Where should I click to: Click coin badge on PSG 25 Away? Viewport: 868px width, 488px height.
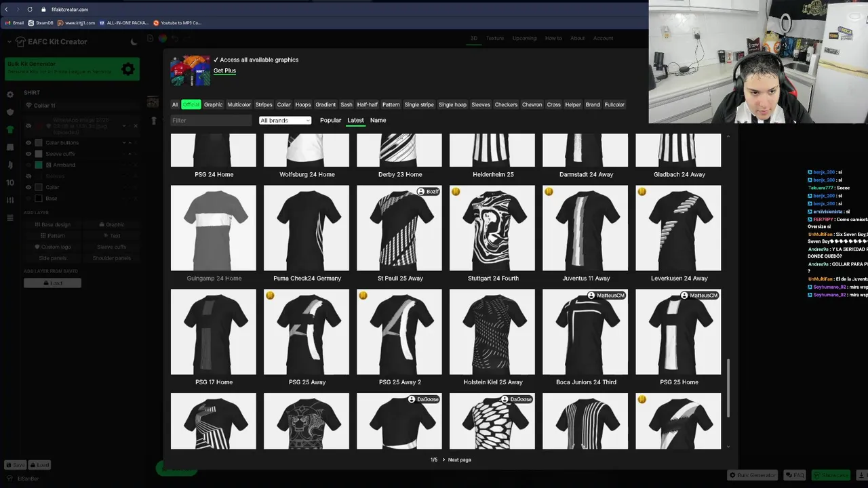pyautogui.click(x=270, y=296)
